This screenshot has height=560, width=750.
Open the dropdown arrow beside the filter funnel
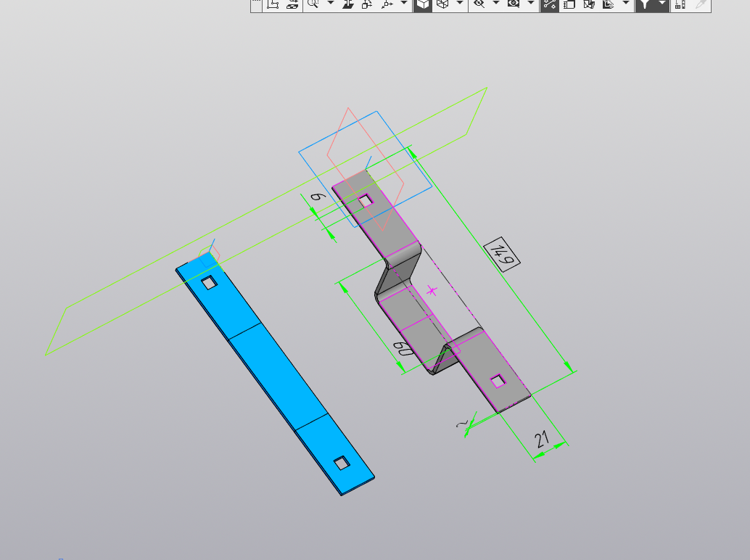coord(662,4)
